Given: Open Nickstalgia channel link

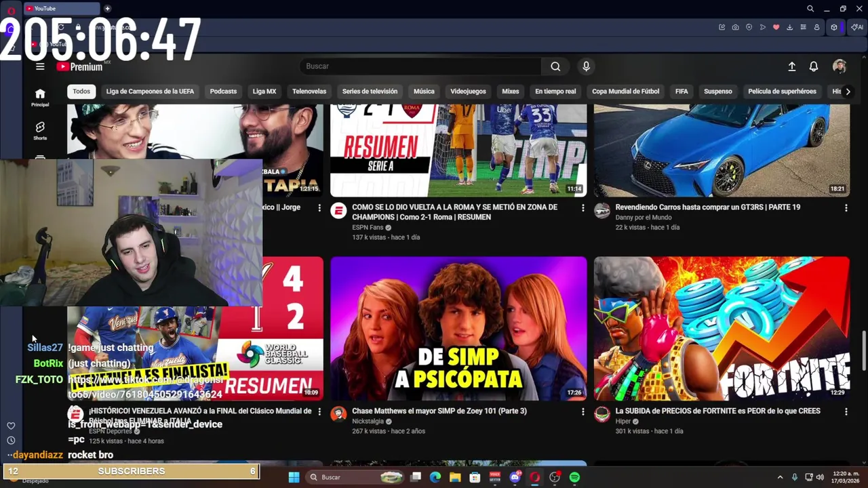Looking at the screenshot, I should [368, 421].
